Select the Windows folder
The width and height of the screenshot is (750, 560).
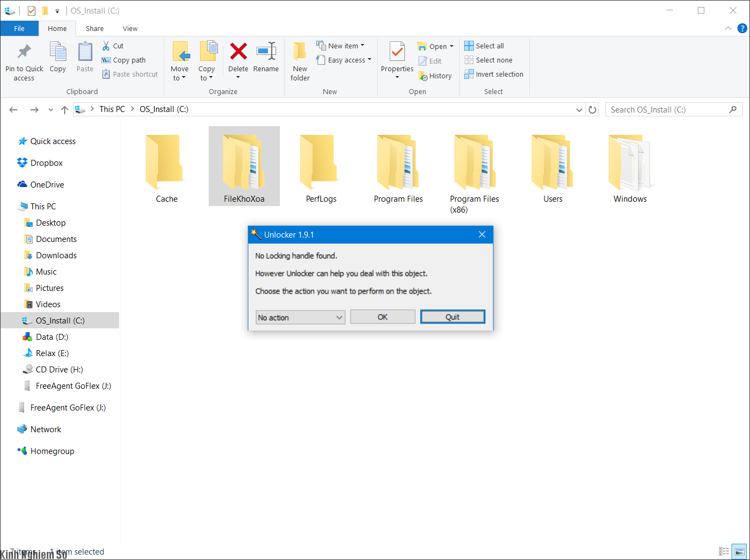(630, 167)
